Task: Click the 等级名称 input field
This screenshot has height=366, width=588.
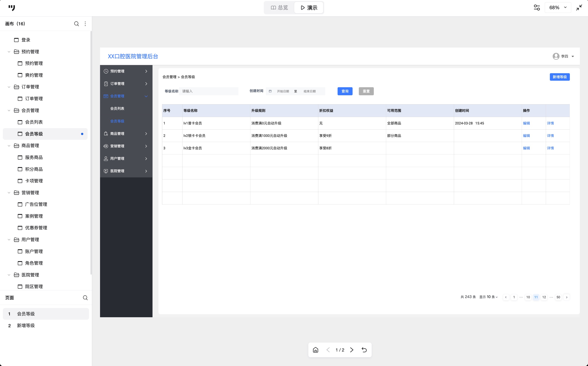Action: click(x=208, y=91)
